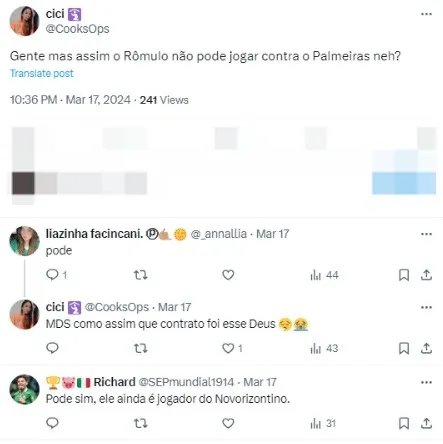Reply to liazinha facincani's comment
The height and width of the screenshot is (444, 443).
[52, 275]
